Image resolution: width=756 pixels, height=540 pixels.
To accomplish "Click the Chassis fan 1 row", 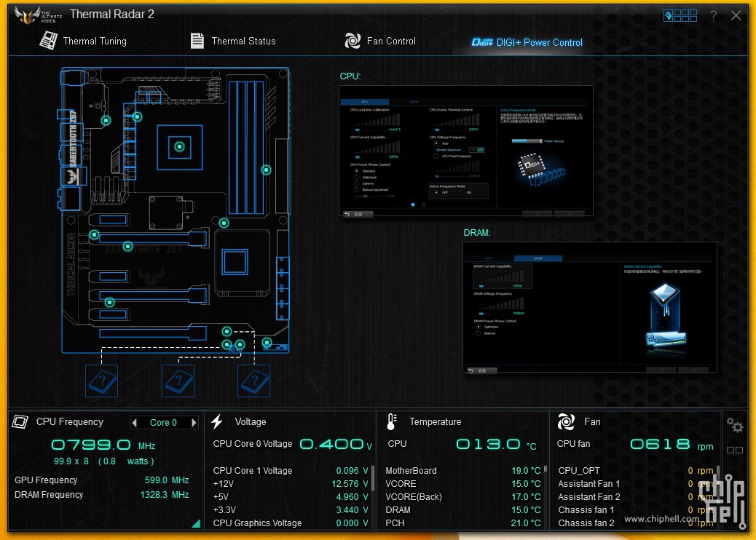I will (636, 509).
